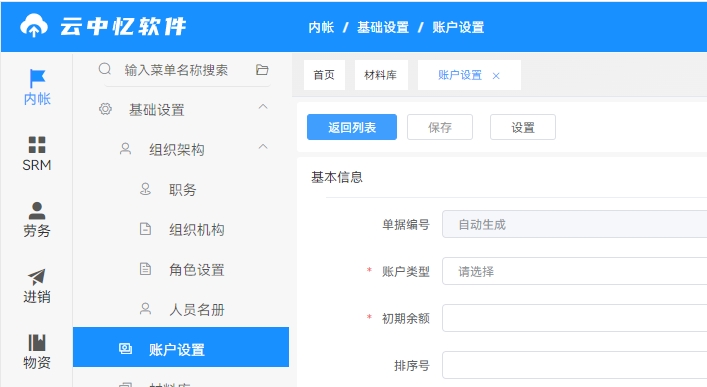Viewport: 707px width, 387px height.
Task: Click the cloud upload logo icon
Action: (34, 26)
